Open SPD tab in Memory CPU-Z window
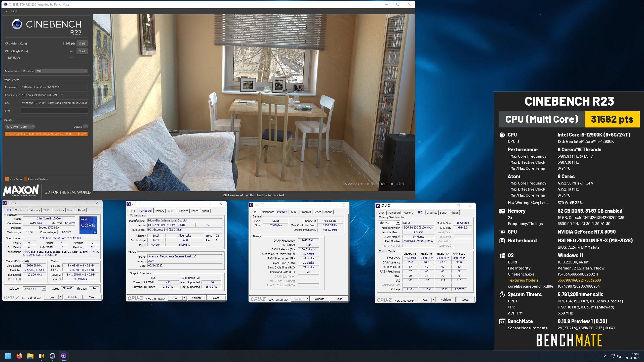This screenshot has width=644, height=362. (x=293, y=212)
